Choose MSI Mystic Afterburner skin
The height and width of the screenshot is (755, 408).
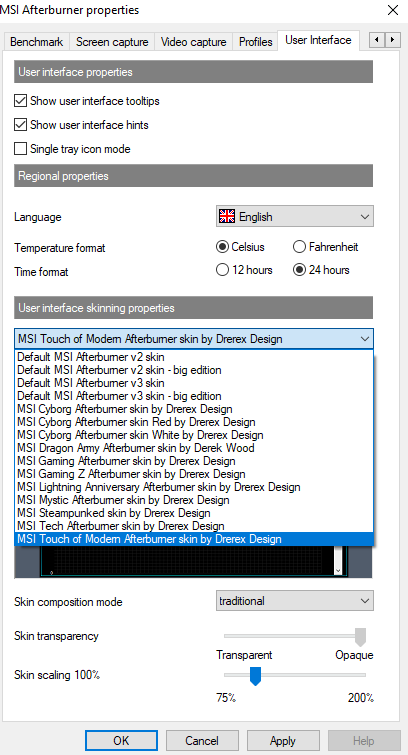(x=194, y=500)
